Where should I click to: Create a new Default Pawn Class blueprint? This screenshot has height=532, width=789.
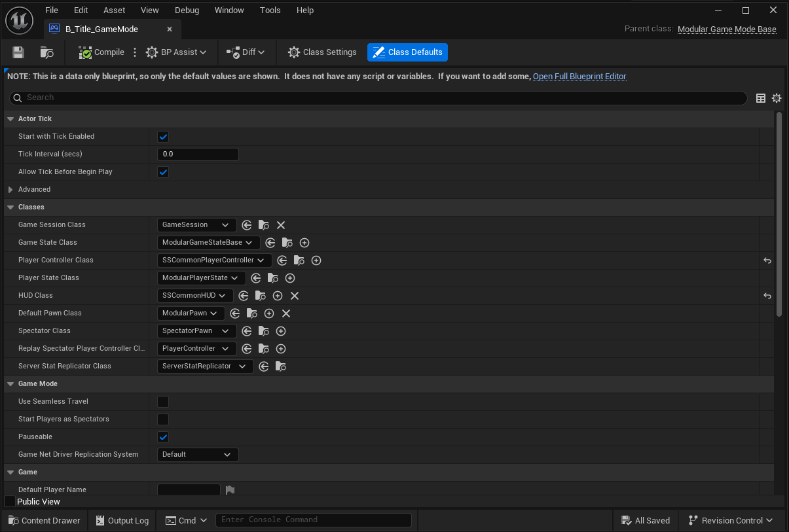coord(269,313)
